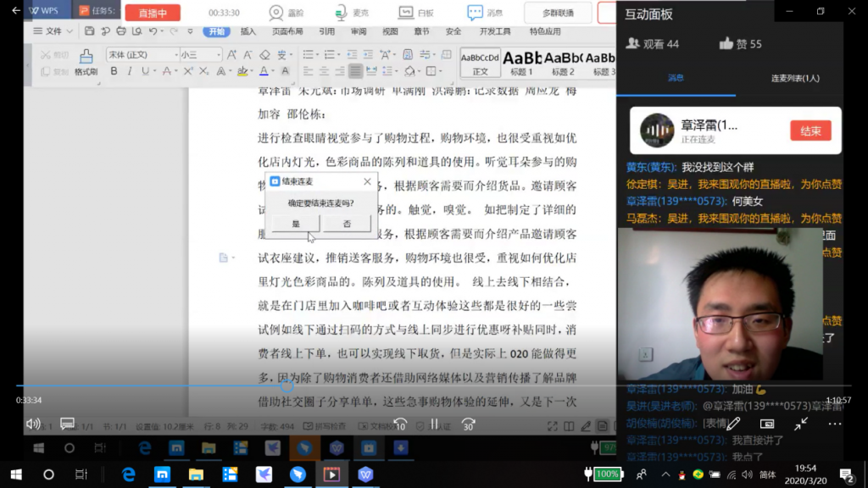Mute the player's volume
The width and height of the screenshot is (868, 488).
coord(33,424)
